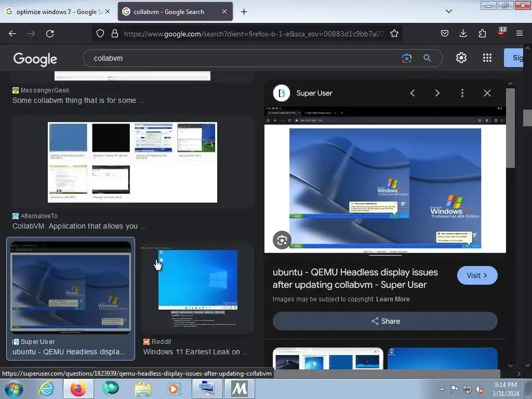Open the extensions puzzle icon
Screen dimensions: 532x399
point(482,34)
